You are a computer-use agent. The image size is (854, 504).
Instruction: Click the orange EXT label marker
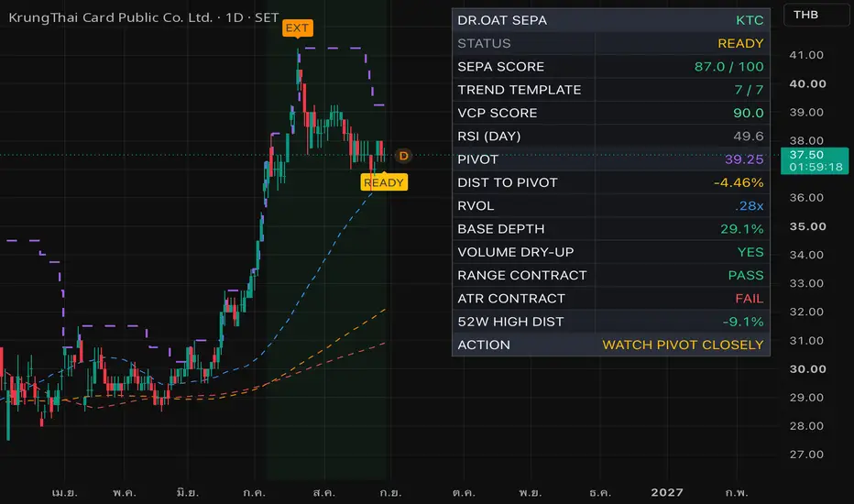tap(298, 27)
